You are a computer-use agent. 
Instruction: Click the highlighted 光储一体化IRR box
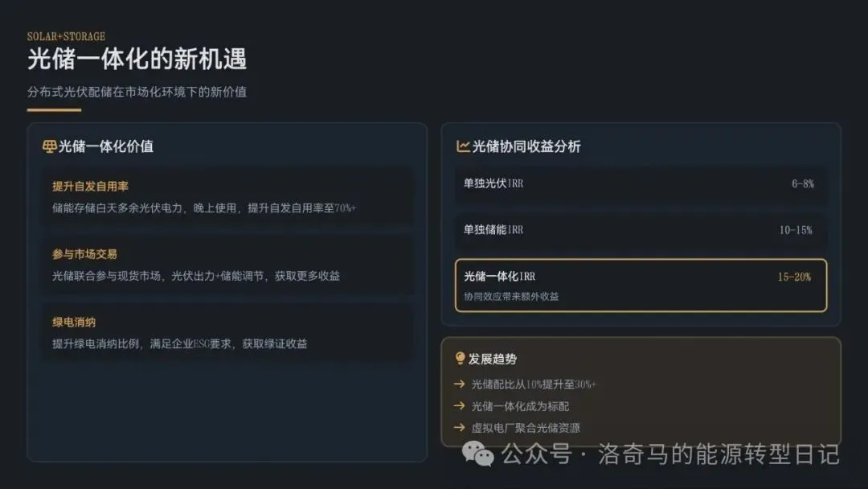coord(641,286)
